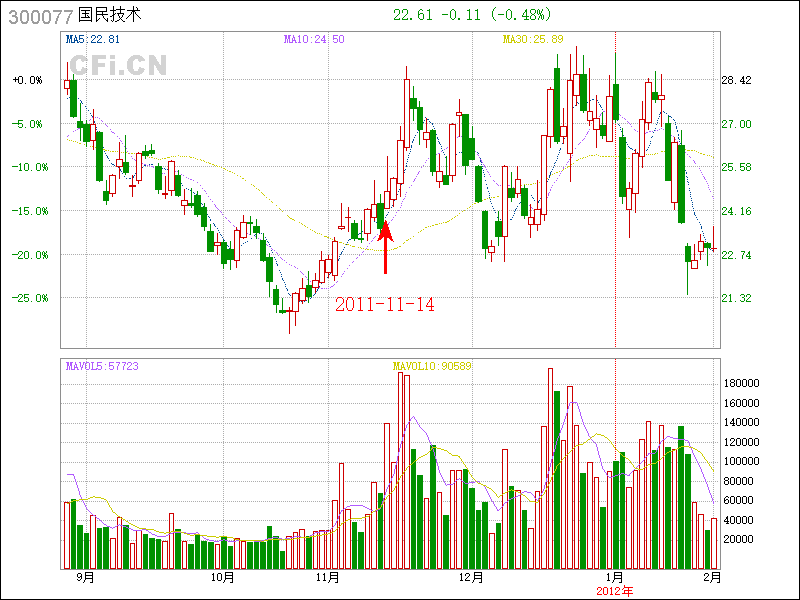The width and height of the screenshot is (800, 600).
Task: Click the 100000 volume axis label
Action: pyautogui.click(x=742, y=462)
